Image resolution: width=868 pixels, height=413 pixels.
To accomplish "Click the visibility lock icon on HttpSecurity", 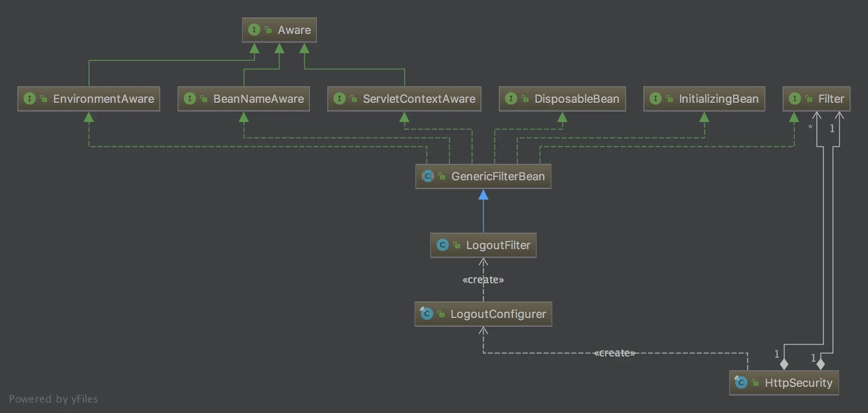I will click(x=754, y=383).
